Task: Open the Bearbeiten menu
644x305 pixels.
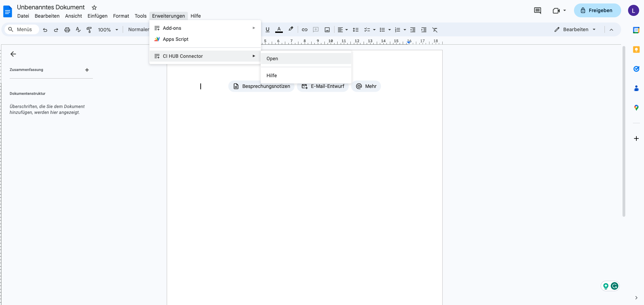Action: pyautogui.click(x=47, y=16)
